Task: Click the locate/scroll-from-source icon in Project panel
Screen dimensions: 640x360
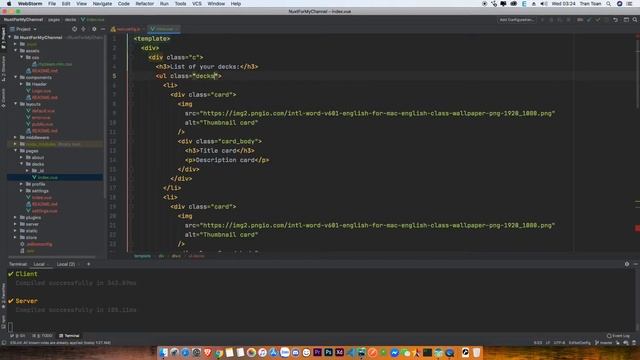Action: (x=74, y=29)
